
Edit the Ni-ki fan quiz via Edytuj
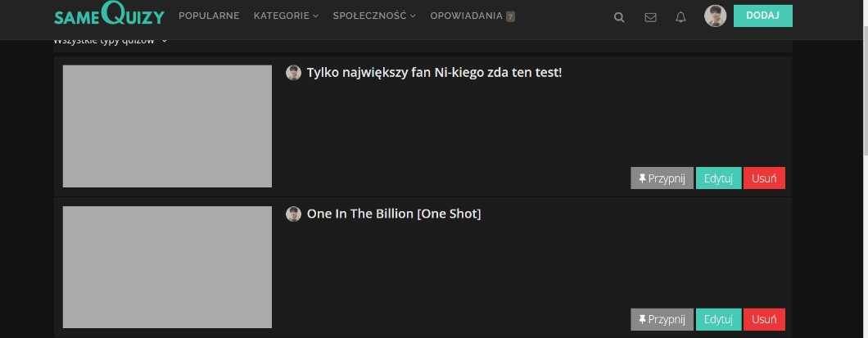tap(718, 178)
